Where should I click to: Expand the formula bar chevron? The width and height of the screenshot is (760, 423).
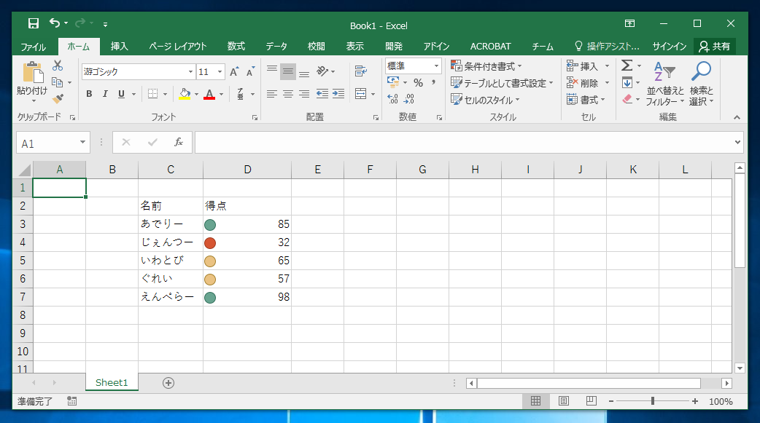point(737,142)
